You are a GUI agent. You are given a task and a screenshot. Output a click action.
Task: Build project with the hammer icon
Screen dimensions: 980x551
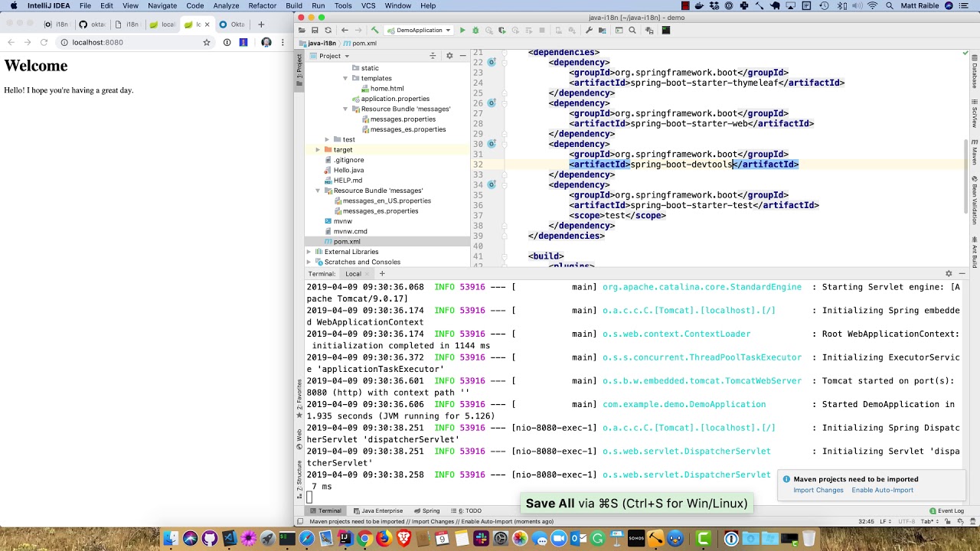(x=375, y=31)
